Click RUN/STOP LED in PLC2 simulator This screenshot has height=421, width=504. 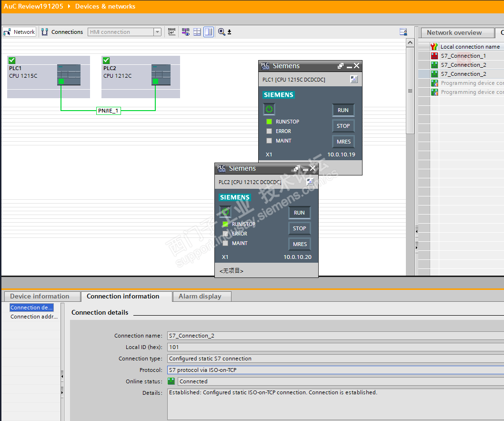coord(225,224)
